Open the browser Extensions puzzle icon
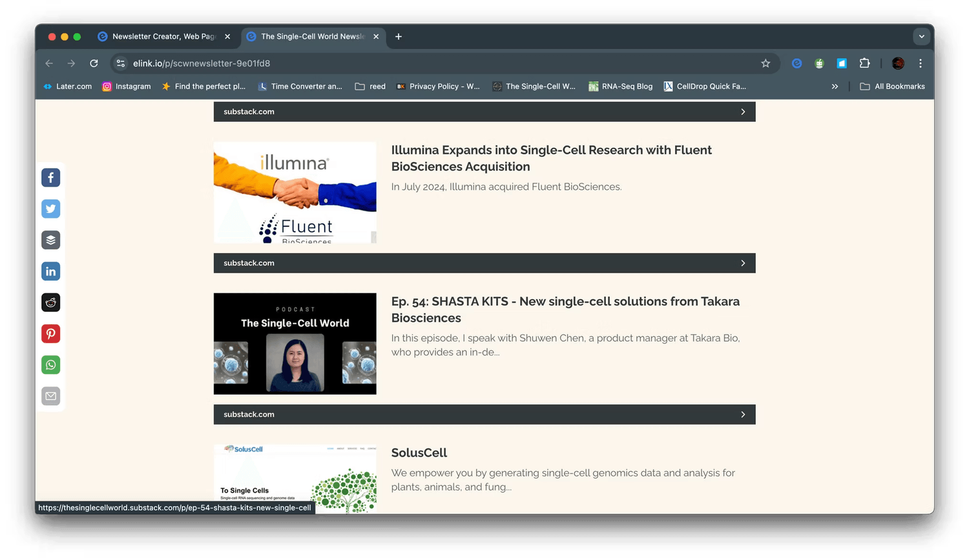The width and height of the screenshot is (969, 560). pos(864,63)
